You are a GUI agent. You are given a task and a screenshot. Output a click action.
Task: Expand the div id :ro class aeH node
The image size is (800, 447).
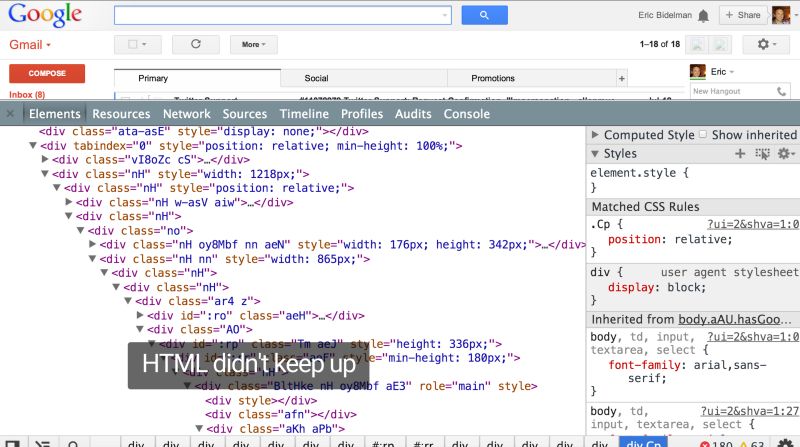(x=140, y=315)
